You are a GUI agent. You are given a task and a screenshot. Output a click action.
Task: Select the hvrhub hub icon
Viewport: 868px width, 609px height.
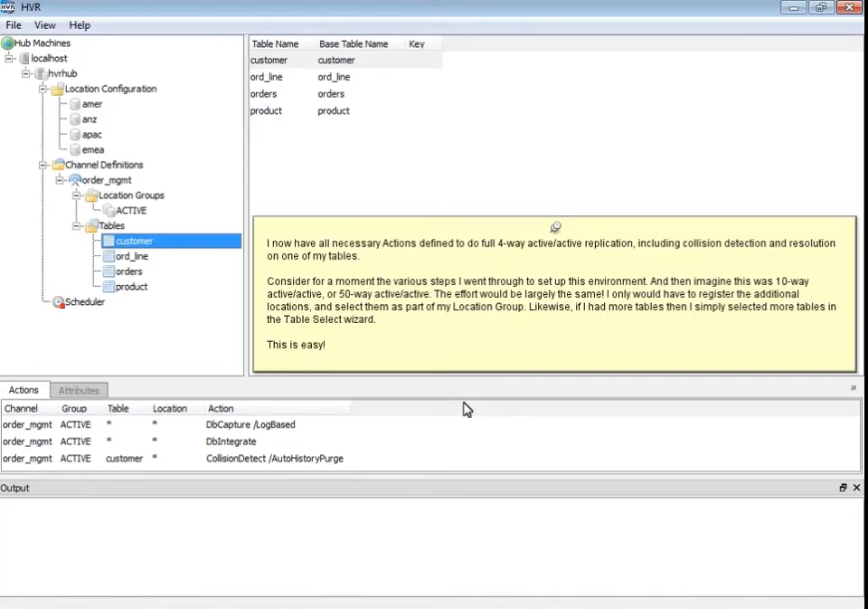[x=41, y=73]
